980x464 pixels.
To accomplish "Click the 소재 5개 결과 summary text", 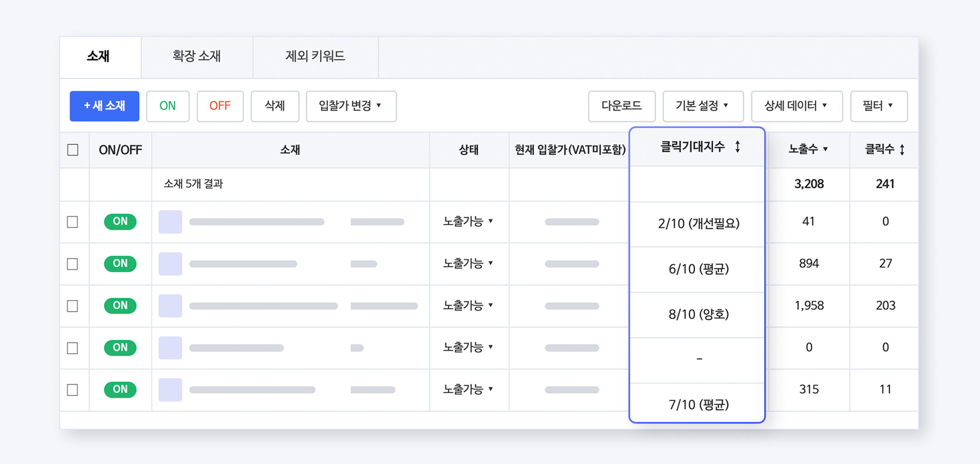I will (193, 184).
